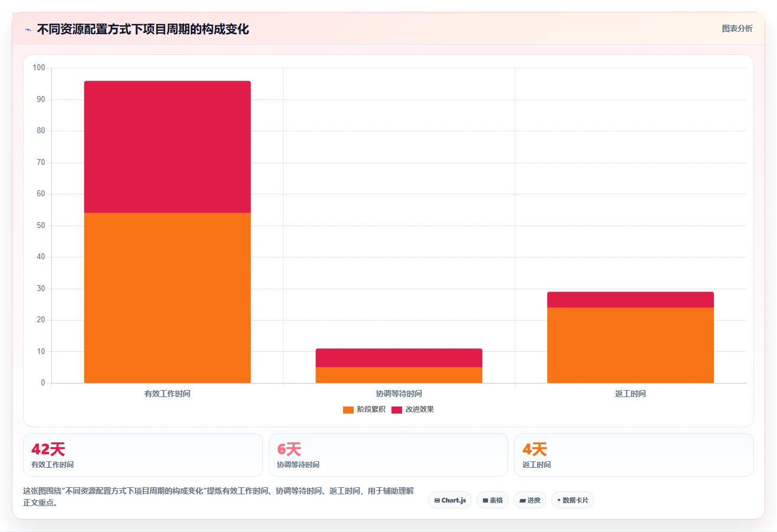Click the orange bar segment for 返工时间
The image size is (777, 532).
click(630, 345)
